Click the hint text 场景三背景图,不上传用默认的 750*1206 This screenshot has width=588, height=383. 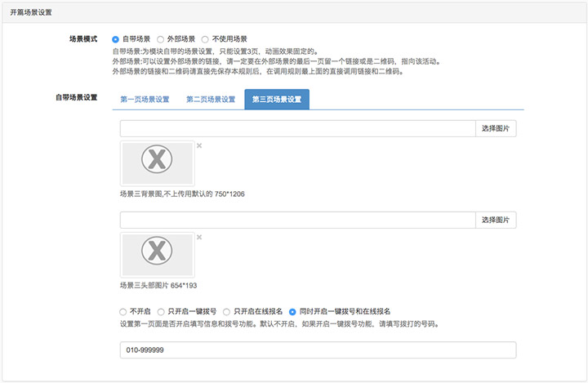coord(182,194)
